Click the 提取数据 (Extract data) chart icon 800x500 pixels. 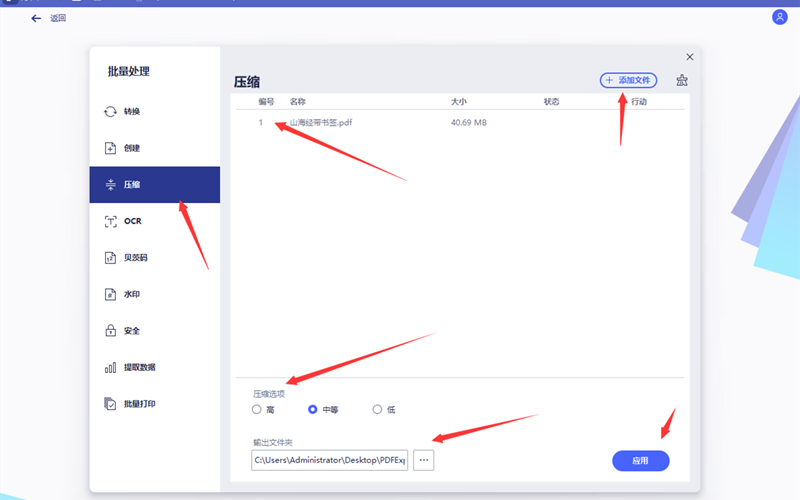(x=110, y=368)
